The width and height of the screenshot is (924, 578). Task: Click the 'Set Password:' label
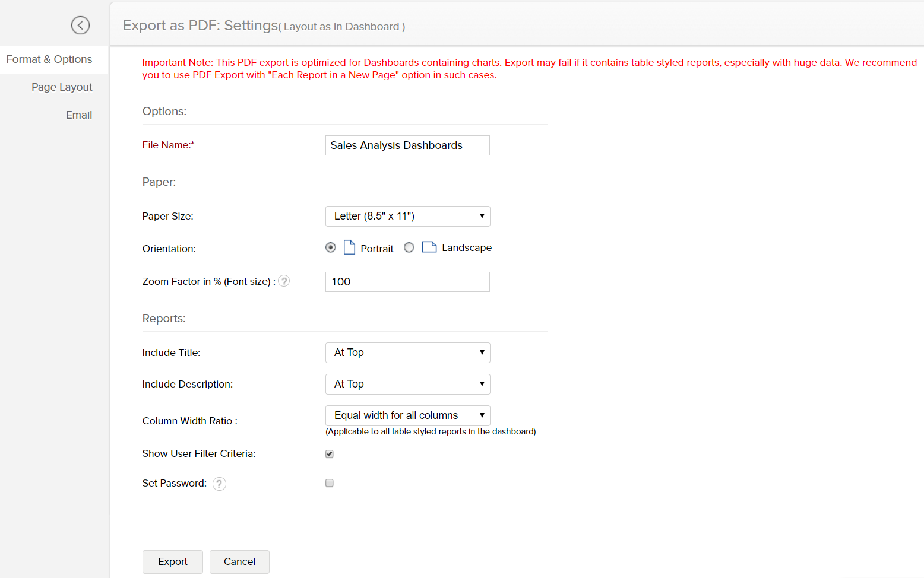point(175,483)
